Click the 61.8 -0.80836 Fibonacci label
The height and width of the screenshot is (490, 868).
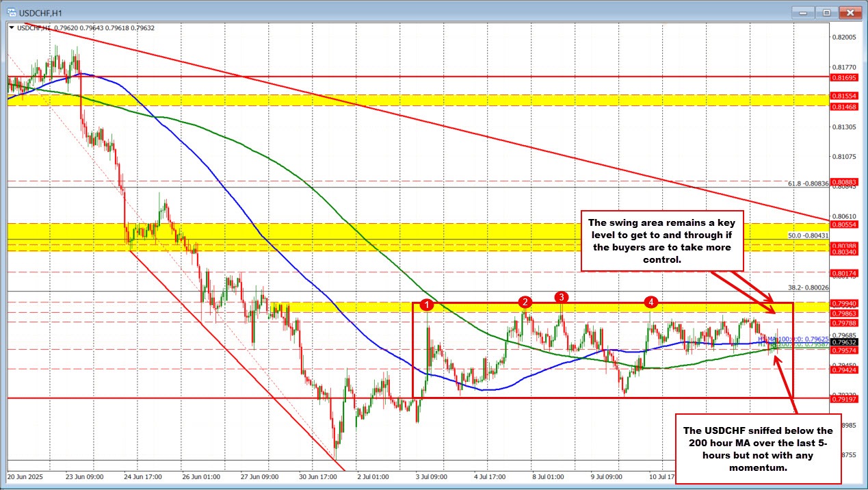[808, 183]
